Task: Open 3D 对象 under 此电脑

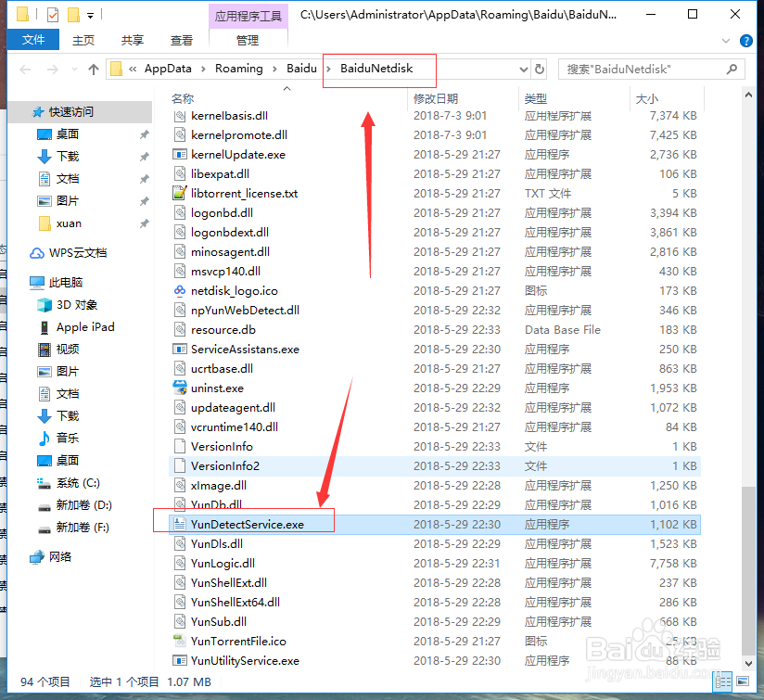Action: point(77,305)
